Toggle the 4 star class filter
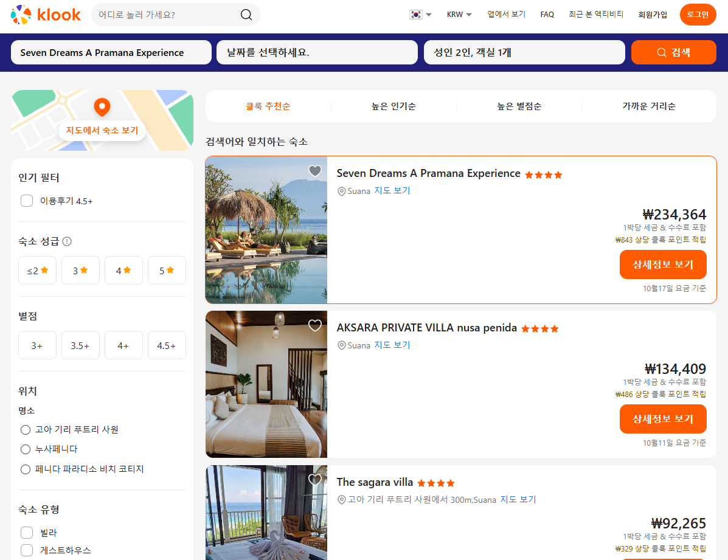This screenshot has height=560, width=728. (123, 270)
